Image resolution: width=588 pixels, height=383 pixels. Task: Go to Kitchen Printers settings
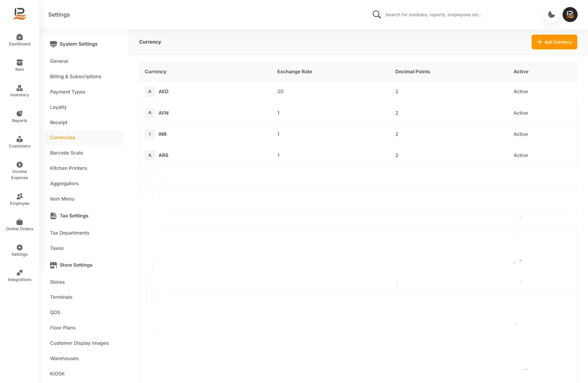68,168
